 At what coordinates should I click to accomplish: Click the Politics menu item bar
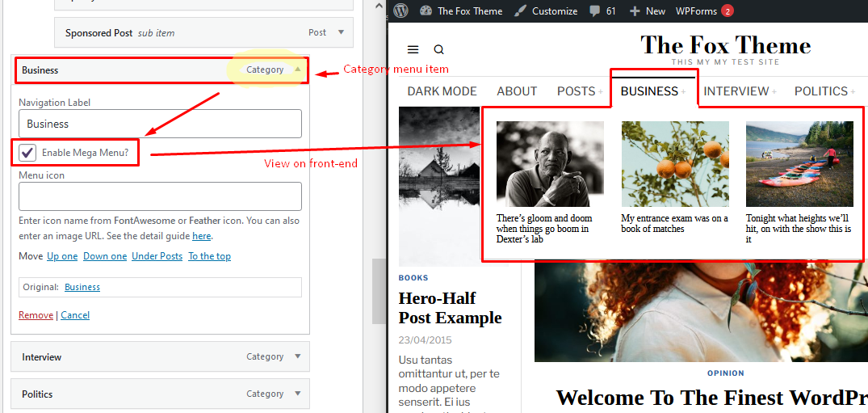pos(160,394)
